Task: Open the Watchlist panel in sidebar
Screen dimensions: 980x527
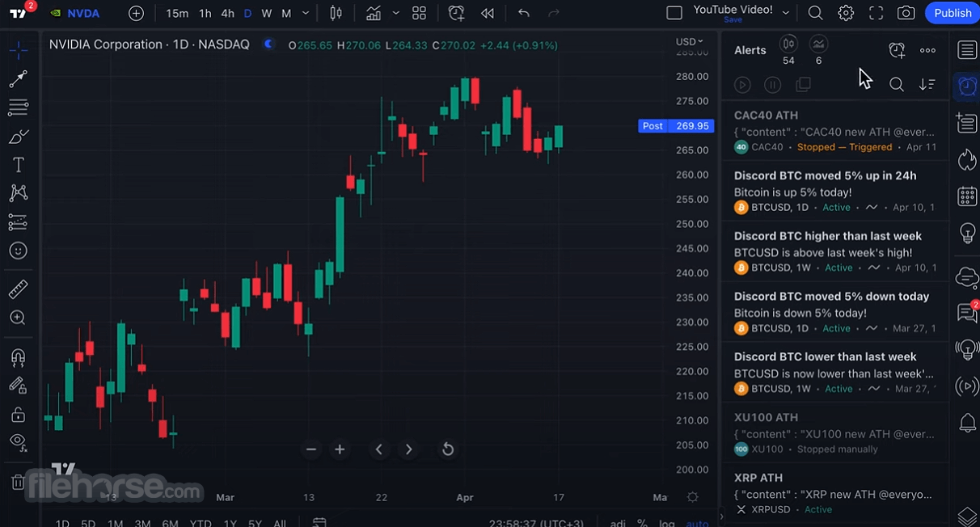Action: [x=967, y=50]
